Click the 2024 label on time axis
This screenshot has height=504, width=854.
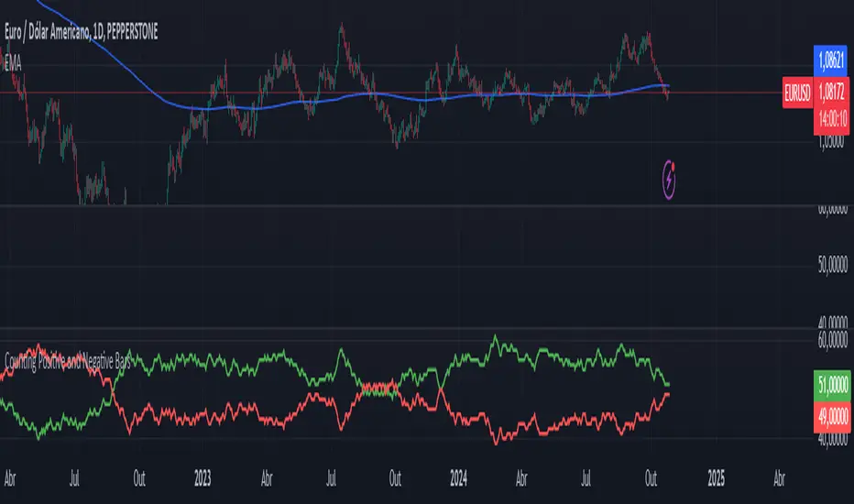[x=458, y=478]
